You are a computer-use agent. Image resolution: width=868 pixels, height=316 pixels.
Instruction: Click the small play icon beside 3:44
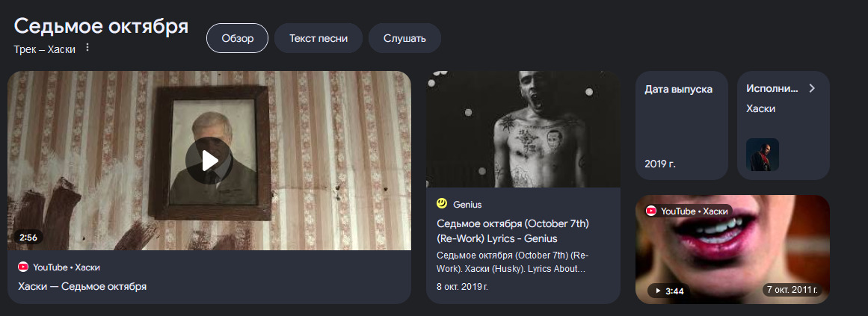[x=658, y=291]
